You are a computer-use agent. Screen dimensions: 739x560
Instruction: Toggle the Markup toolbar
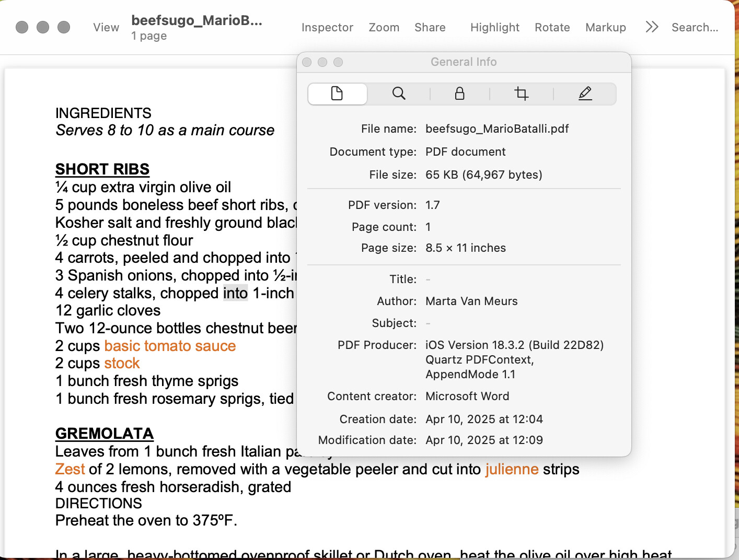pos(605,28)
